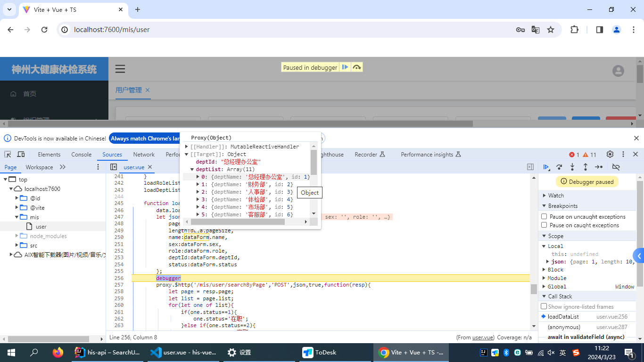Switch to the Console tab
644x362 pixels.
(82, 154)
